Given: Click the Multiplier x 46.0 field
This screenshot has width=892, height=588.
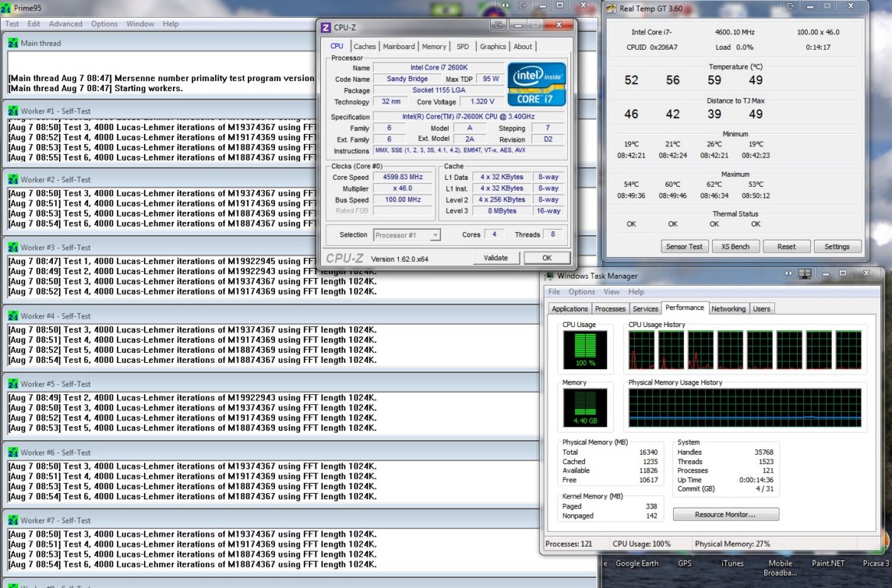Looking at the screenshot, I should click(403, 188).
